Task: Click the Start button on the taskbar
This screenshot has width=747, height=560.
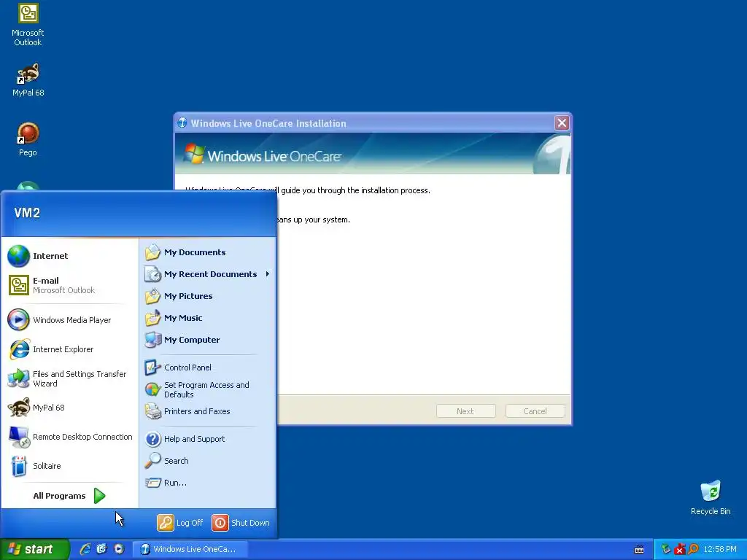Action: point(35,549)
